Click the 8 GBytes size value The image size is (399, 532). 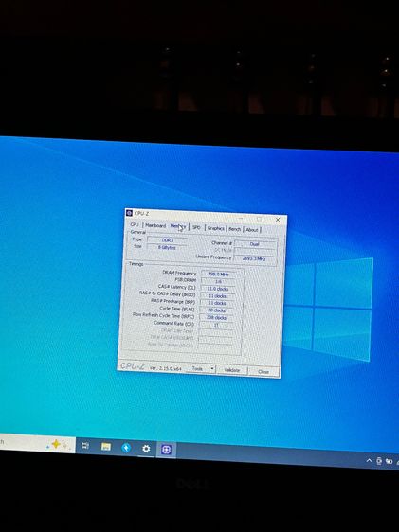click(167, 247)
